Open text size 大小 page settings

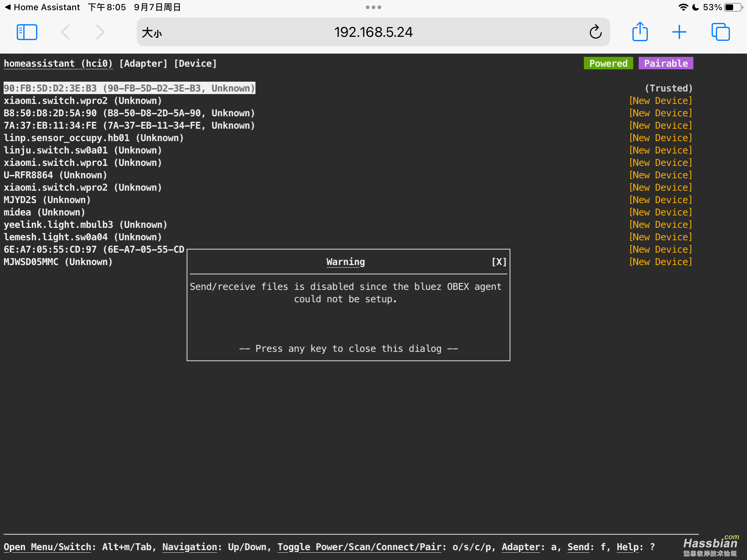(x=152, y=33)
